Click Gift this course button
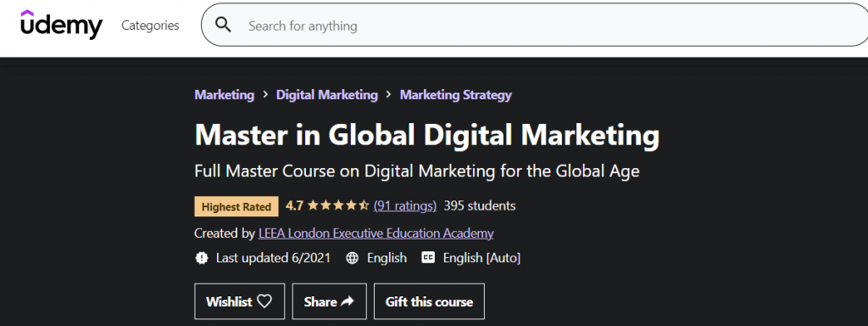Screen dimensions: 868x326 pyautogui.click(x=429, y=301)
